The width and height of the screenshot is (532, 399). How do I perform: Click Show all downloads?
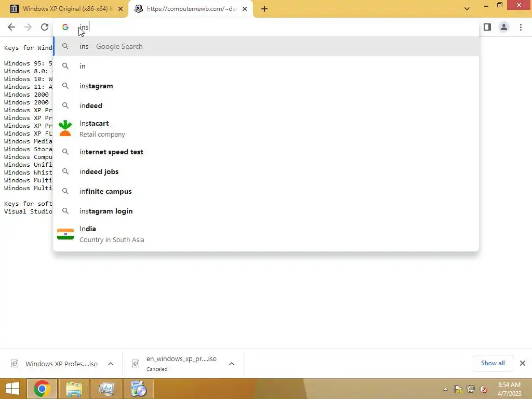493,363
